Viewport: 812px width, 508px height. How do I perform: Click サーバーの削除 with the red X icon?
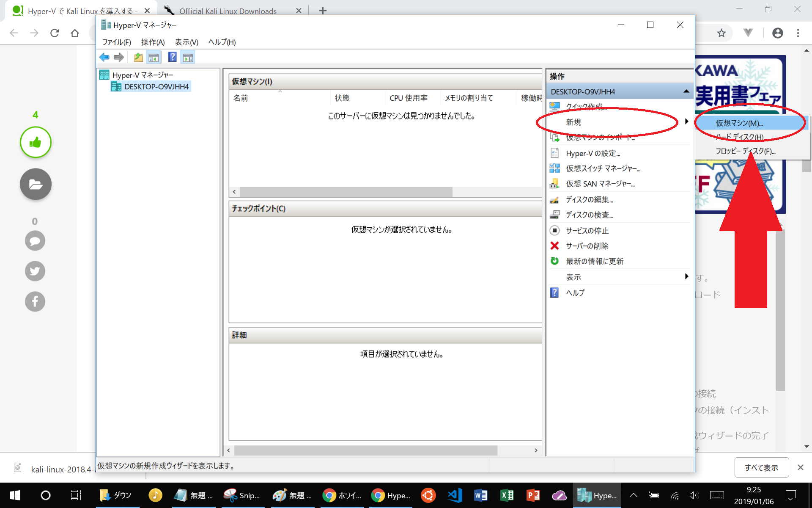click(587, 246)
